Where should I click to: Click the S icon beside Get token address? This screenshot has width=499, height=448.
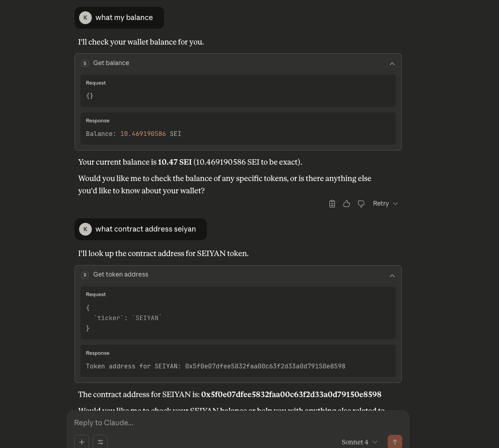tap(85, 275)
